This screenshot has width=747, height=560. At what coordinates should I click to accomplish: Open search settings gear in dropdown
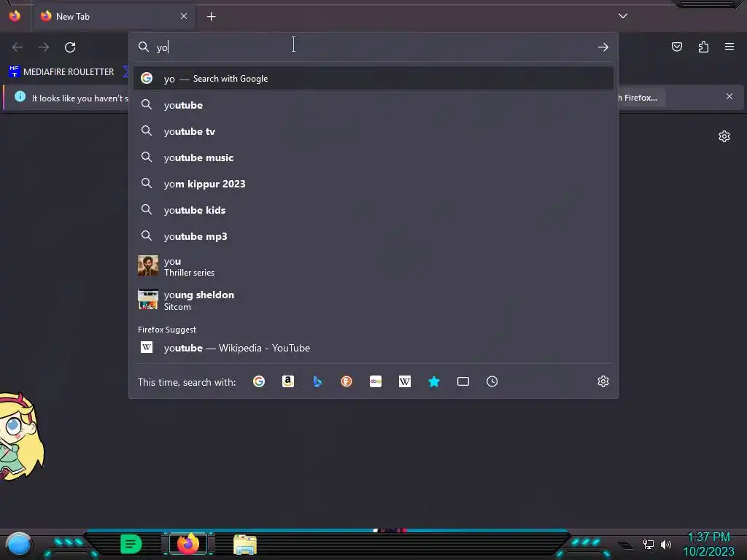click(603, 381)
